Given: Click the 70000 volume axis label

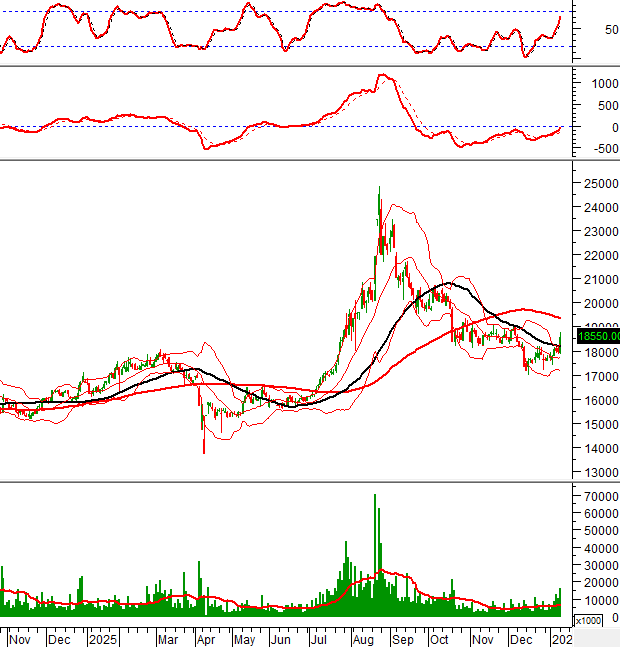Looking at the screenshot, I should pyautogui.click(x=598, y=496).
